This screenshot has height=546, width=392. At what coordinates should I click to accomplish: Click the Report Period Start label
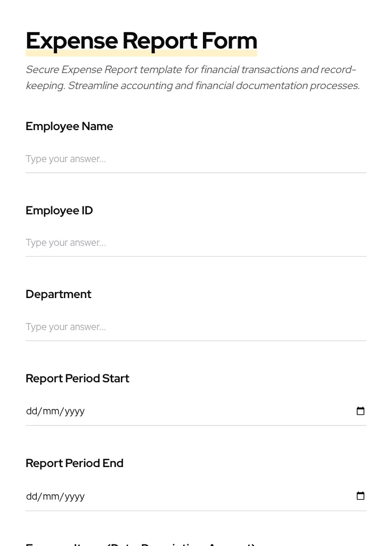[77, 378]
